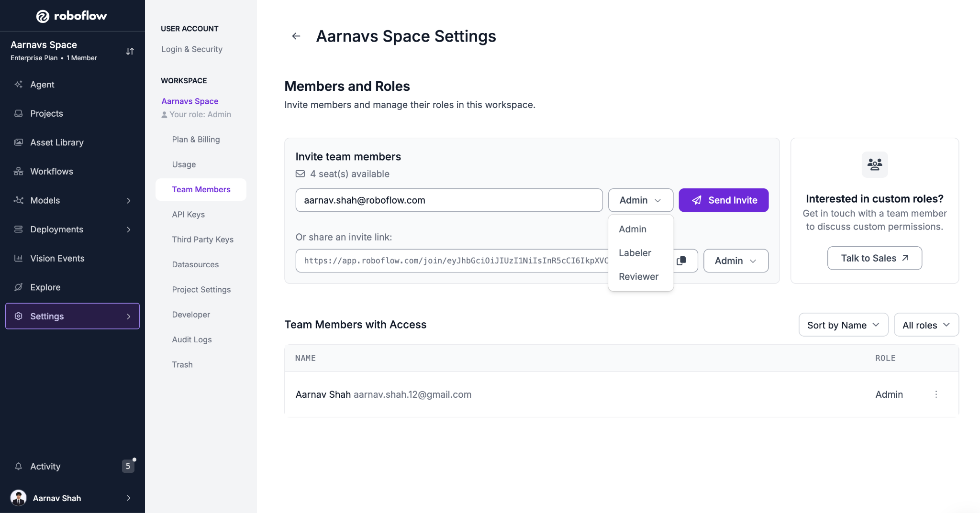980x513 pixels.
Task: Click the Activity bell icon
Action: [x=19, y=466]
